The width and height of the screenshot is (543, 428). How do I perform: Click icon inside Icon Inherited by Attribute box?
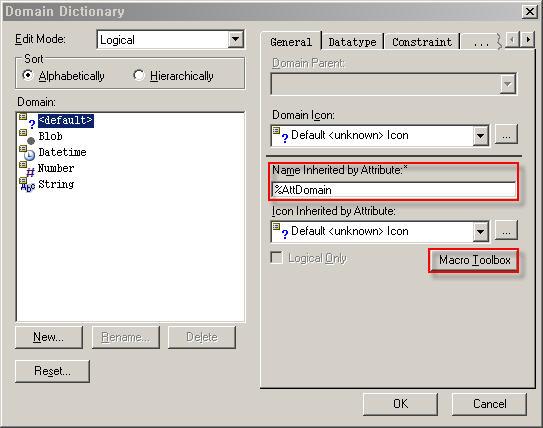pyautogui.click(x=281, y=231)
